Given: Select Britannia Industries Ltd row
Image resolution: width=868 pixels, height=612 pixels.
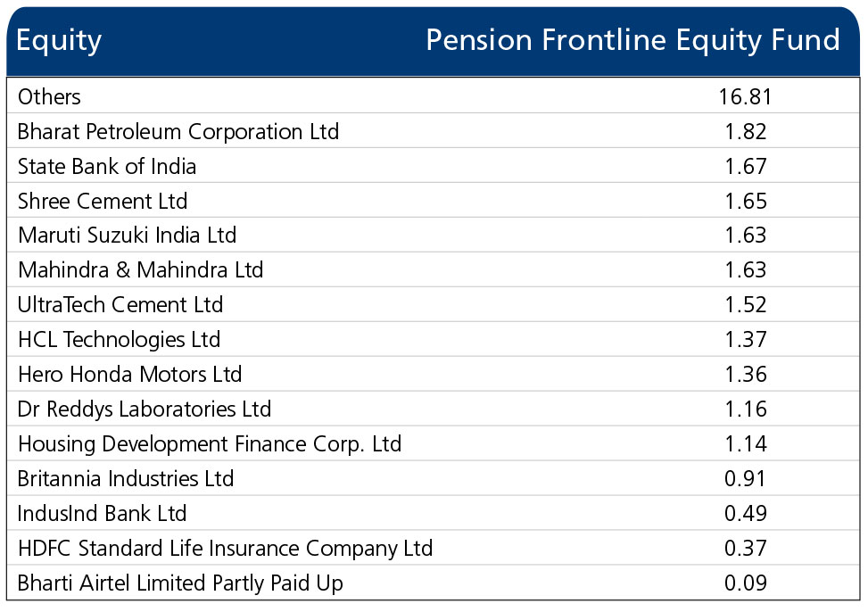Looking at the screenshot, I should click(434, 478).
